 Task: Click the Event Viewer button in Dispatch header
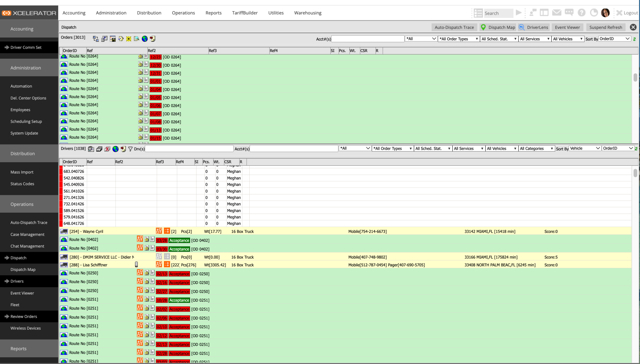(x=567, y=27)
